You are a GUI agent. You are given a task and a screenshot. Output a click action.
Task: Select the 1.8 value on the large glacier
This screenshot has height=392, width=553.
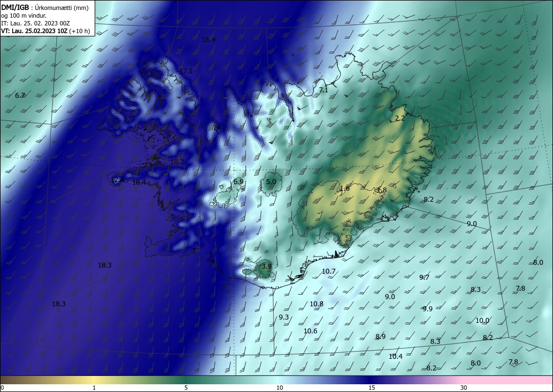(382, 190)
